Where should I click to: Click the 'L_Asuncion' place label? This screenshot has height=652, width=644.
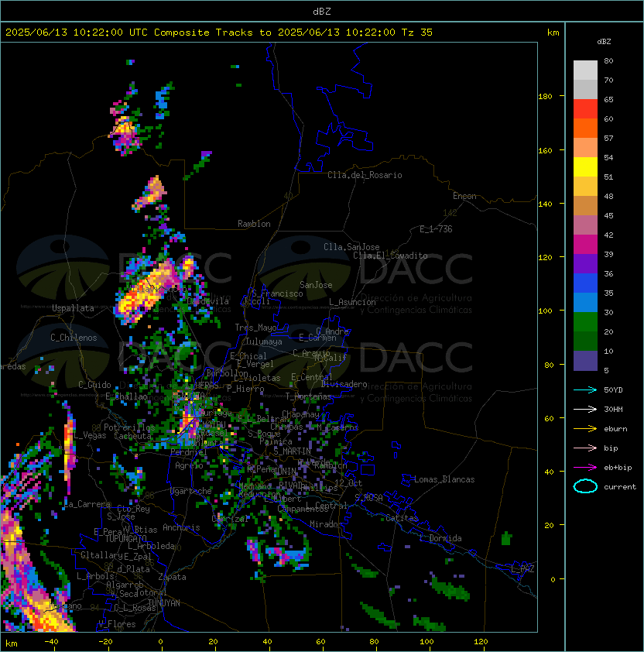tap(352, 302)
